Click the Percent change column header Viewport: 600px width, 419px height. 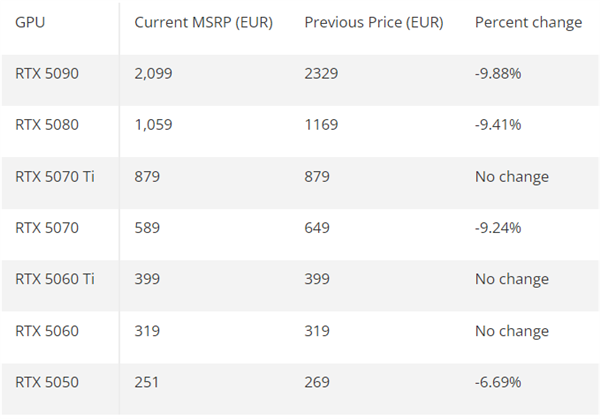pos(528,22)
